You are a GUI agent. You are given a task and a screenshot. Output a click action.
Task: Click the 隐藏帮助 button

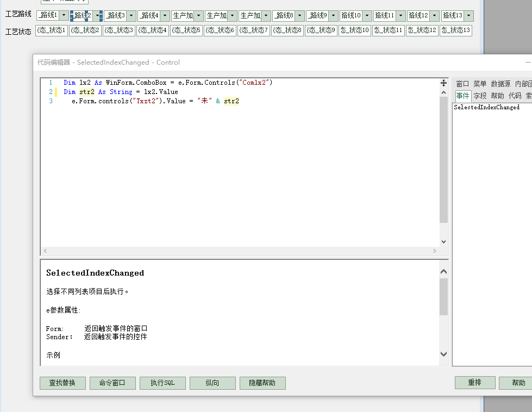click(x=262, y=383)
